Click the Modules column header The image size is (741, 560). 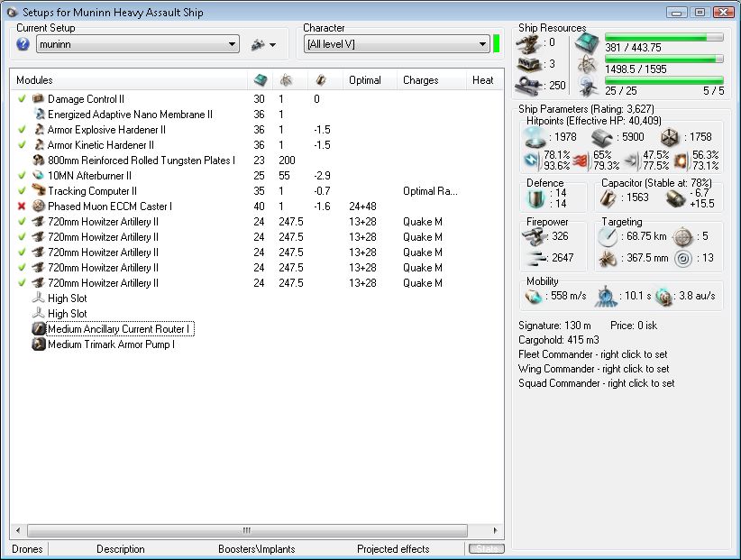pos(129,80)
